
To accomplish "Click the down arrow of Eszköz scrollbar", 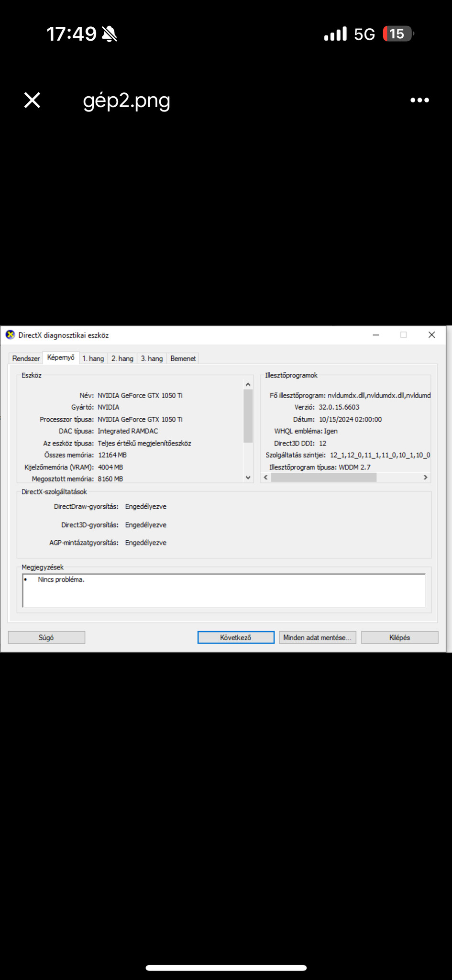I will [248, 477].
